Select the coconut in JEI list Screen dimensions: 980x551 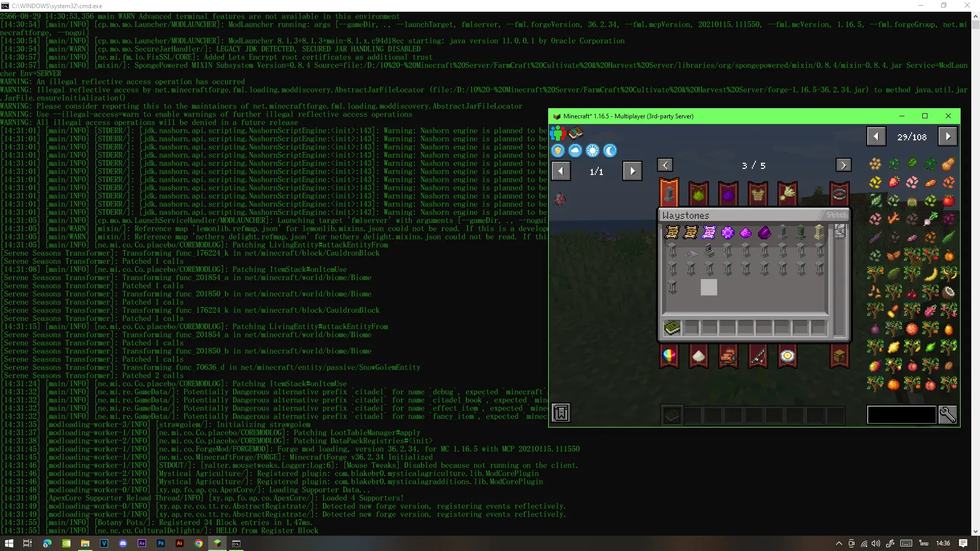click(949, 292)
